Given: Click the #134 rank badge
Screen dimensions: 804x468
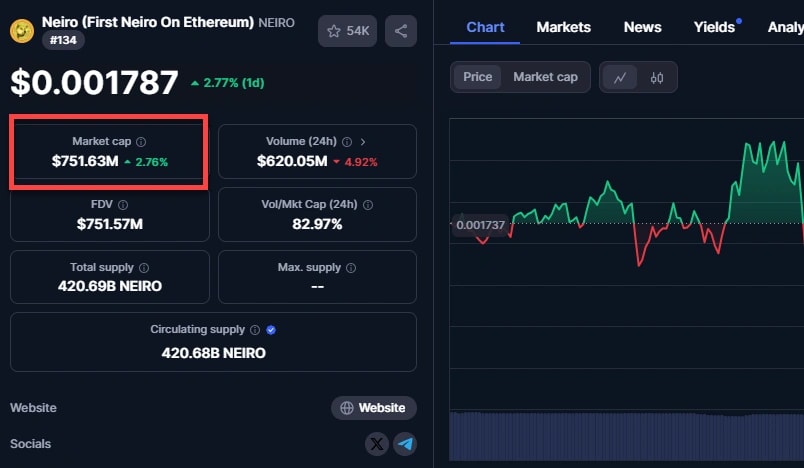Looking at the screenshot, I should coord(64,40).
